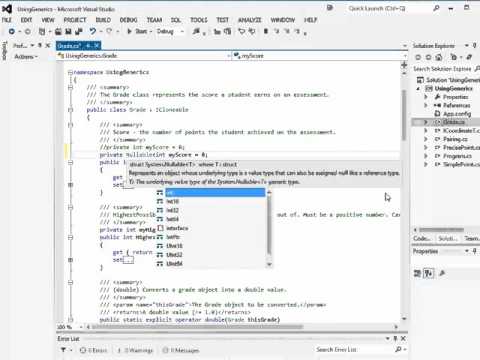The width and height of the screenshot is (480, 360).
Task: Open the Actions dropdown in left panel
Action: pyautogui.click(x=26, y=57)
